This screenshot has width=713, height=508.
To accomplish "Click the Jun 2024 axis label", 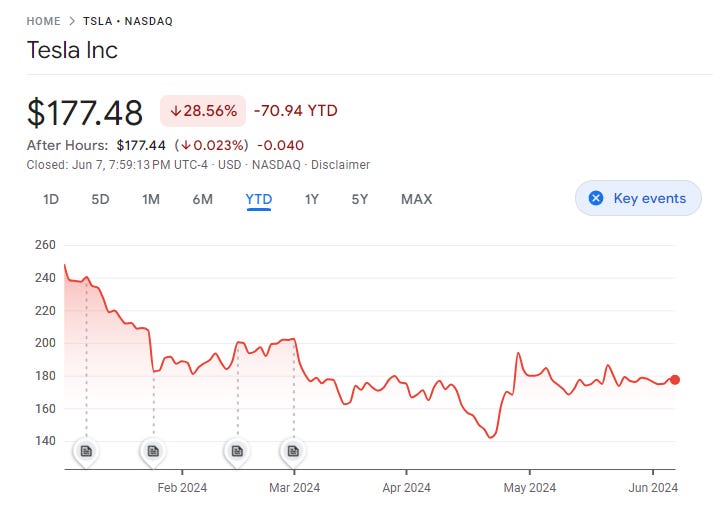I will tap(653, 488).
